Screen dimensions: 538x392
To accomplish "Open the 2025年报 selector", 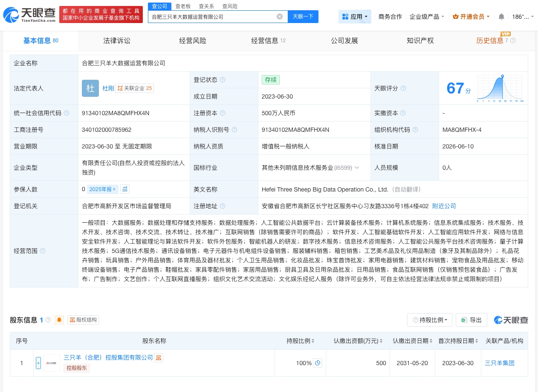I will click(x=102, y=189).
